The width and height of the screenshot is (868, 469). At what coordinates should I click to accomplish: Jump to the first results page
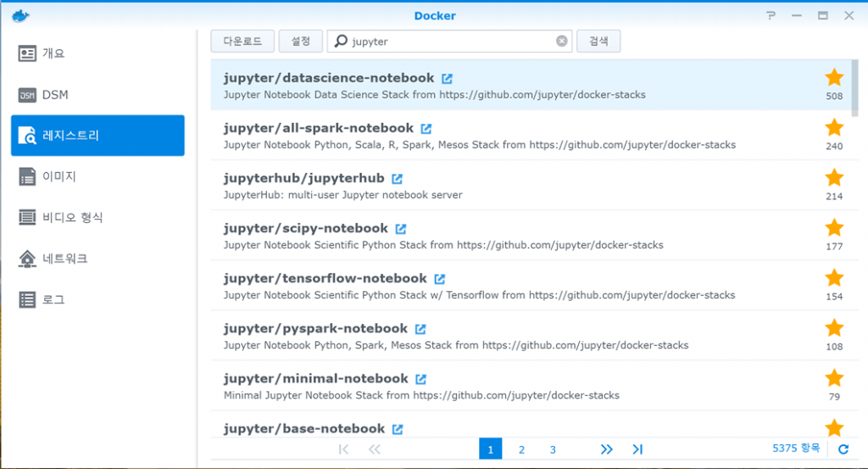click(x=343, y=449)
